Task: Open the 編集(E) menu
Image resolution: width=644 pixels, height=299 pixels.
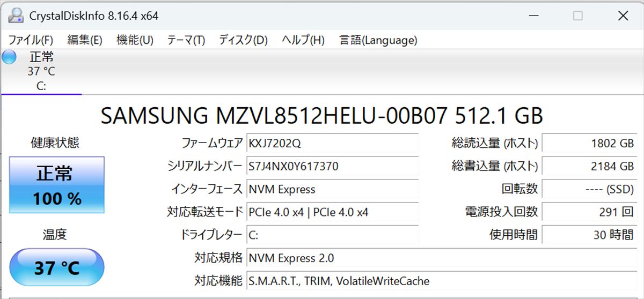Action: coord(85,40)
